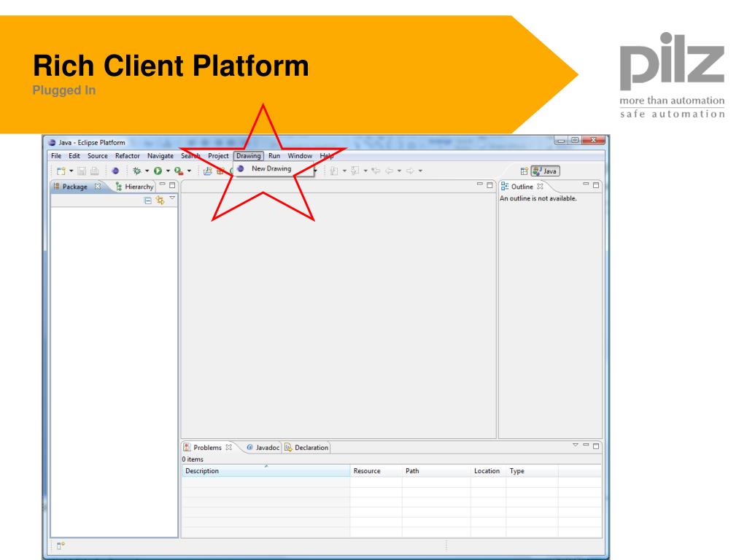The width and height of the screenshot is (747, 560).
Task: Click the New Java Project toolbar icon
Action: (x=207, y=171)
